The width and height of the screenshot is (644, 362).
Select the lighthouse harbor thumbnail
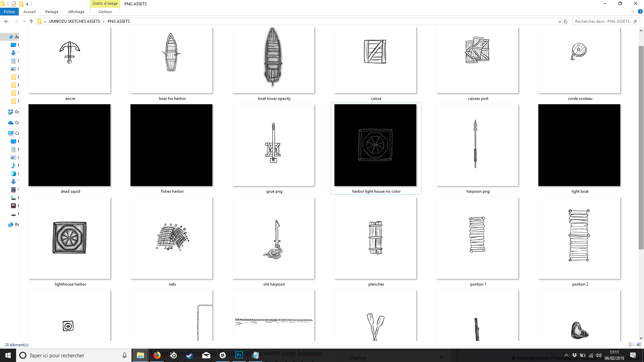tap(69, 238)
